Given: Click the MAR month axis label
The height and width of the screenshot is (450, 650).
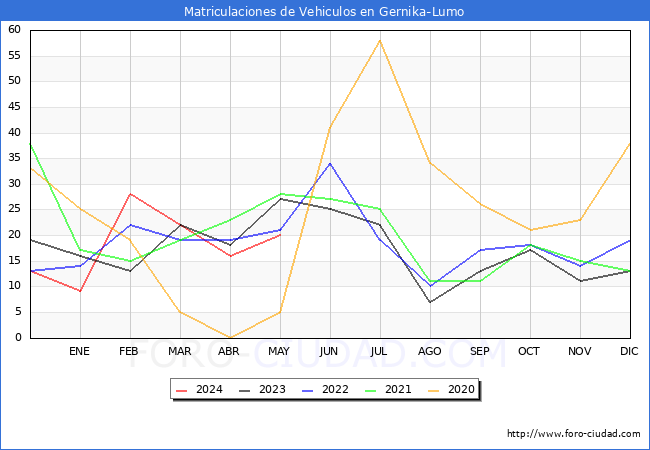Looking at the screenshot, I should pyautogui.click(x=179, y=351).
